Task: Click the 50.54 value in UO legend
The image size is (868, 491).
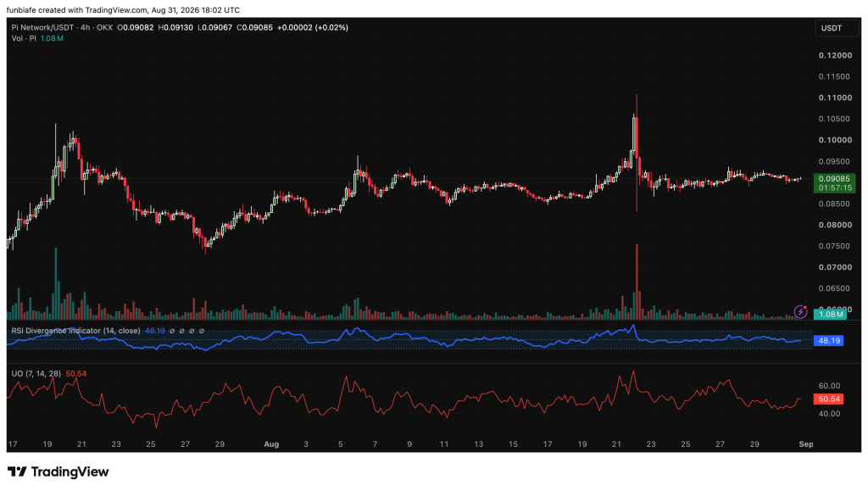Action: pos(75,374)
